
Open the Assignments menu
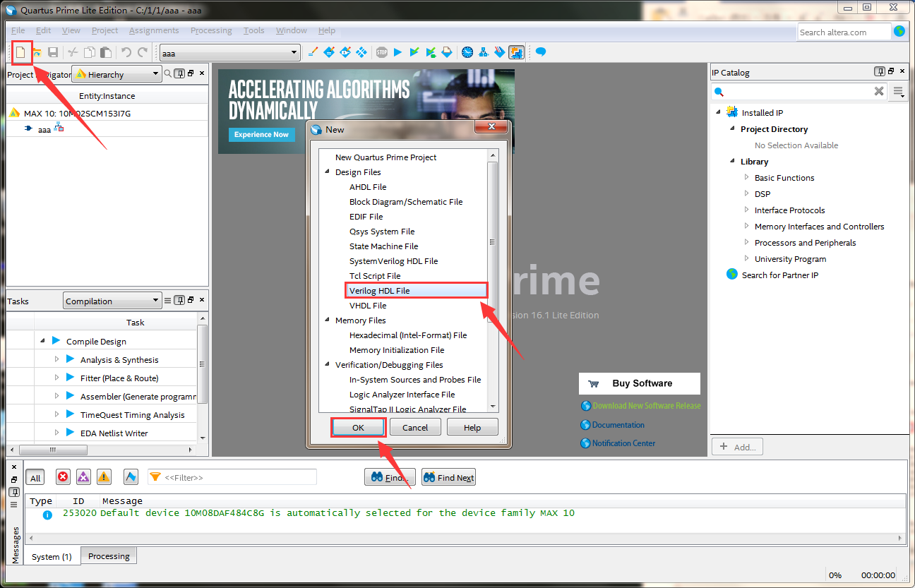(154, 30)
